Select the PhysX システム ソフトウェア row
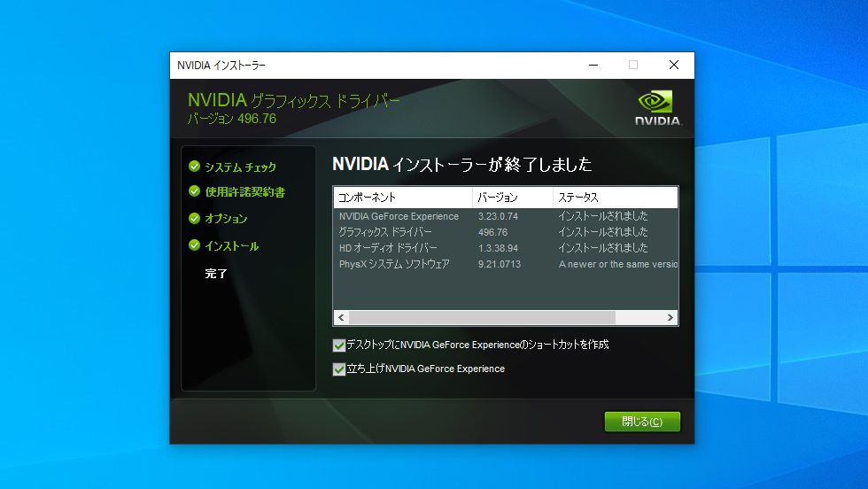The height and width of the screenshot is (489, 868). [x=506, y=264]
